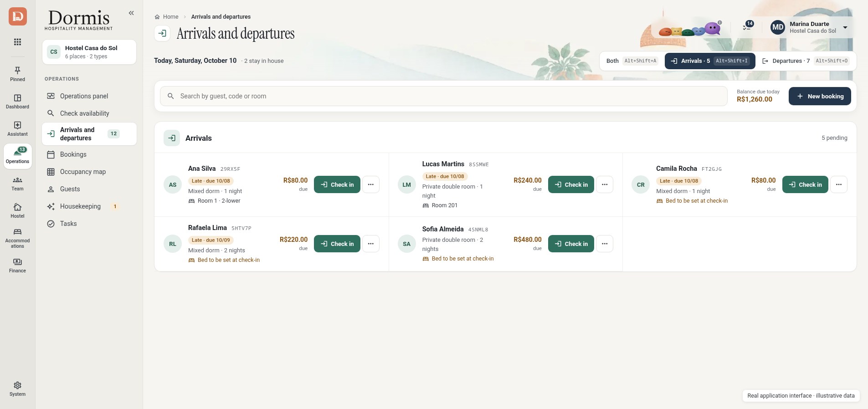This screenshot has height=409, width=868.
Task: Check in Ana Silva
Action: tap(337, 184)
